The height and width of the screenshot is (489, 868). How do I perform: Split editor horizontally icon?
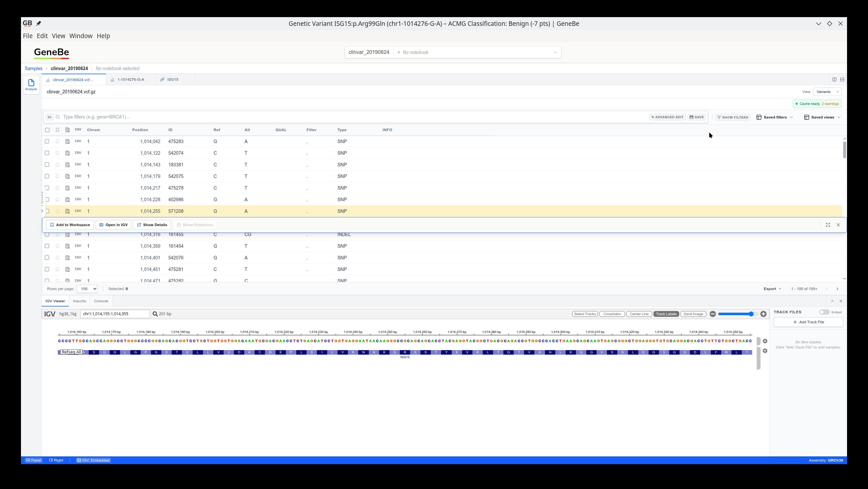point(842,79)
